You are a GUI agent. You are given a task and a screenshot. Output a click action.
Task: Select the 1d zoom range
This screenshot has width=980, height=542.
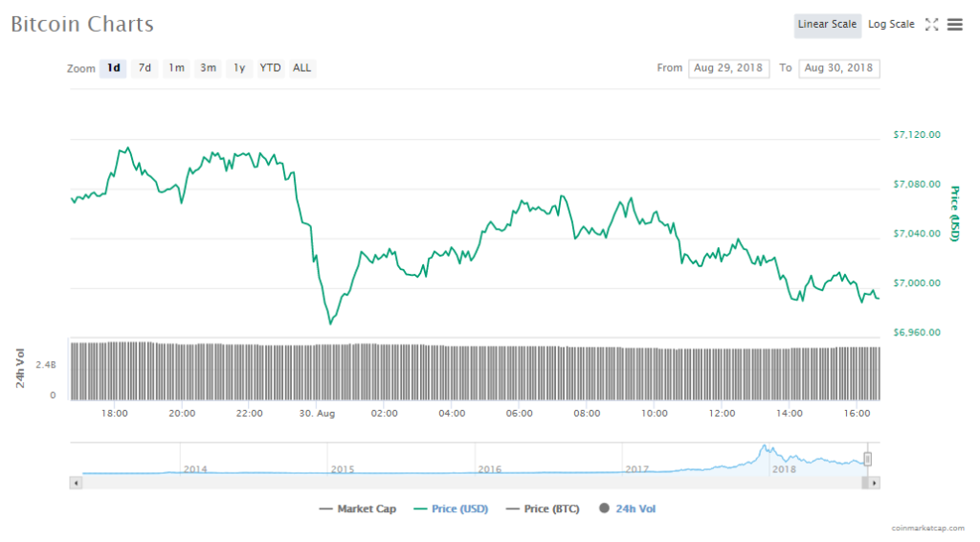[x=114, y=68]
